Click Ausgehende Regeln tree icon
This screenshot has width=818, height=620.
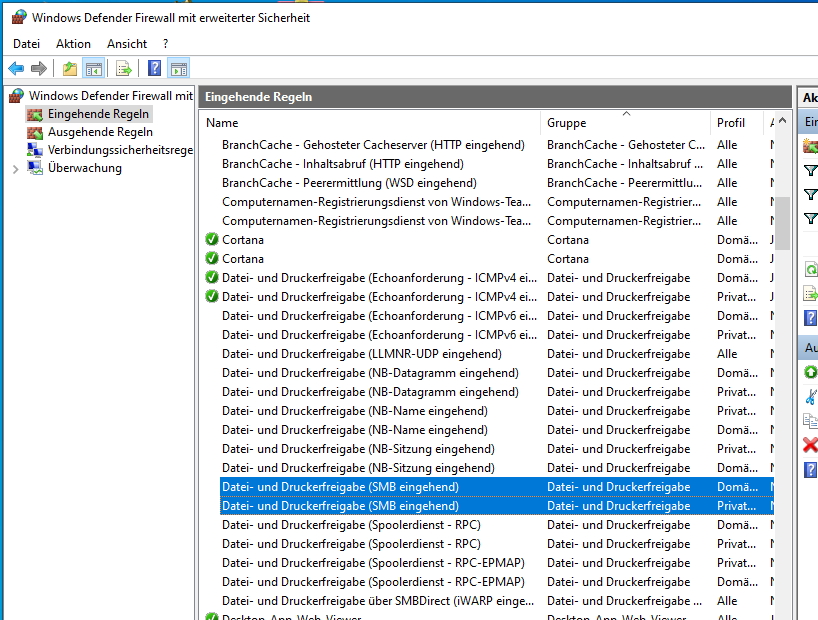(35, 133)
